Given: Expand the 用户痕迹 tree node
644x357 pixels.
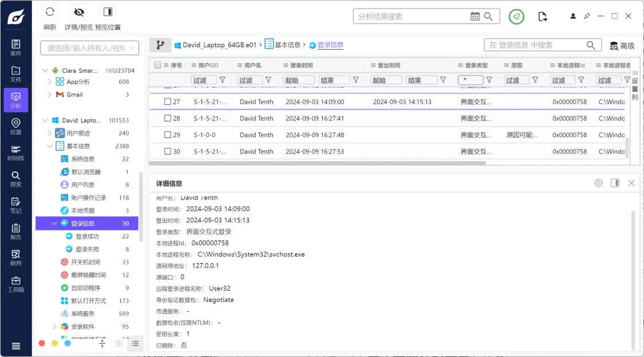Looking at the screenshot, I should tap(50, 134).
